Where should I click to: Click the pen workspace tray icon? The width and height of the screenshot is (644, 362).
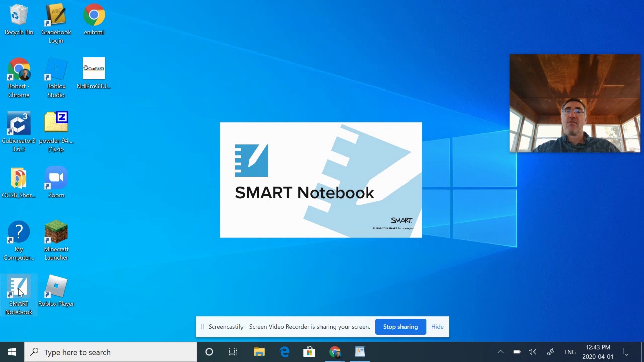pos(550,352)
